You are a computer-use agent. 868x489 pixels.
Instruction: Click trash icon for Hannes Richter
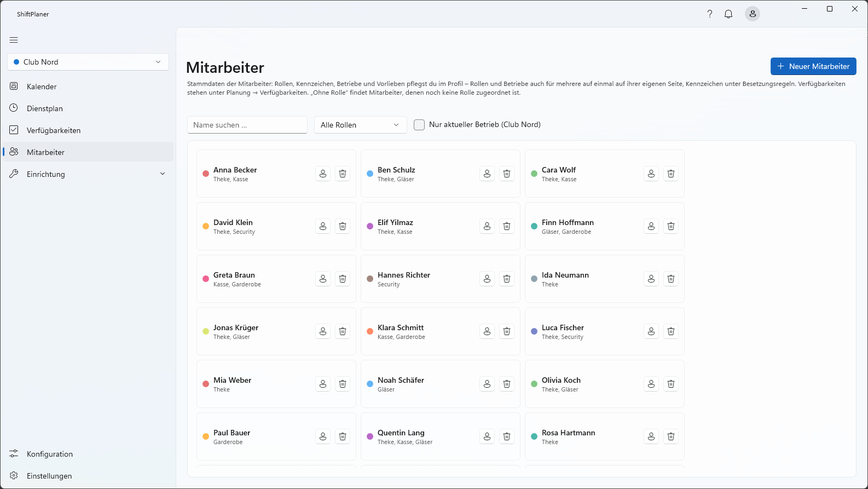tap(507, 279)
